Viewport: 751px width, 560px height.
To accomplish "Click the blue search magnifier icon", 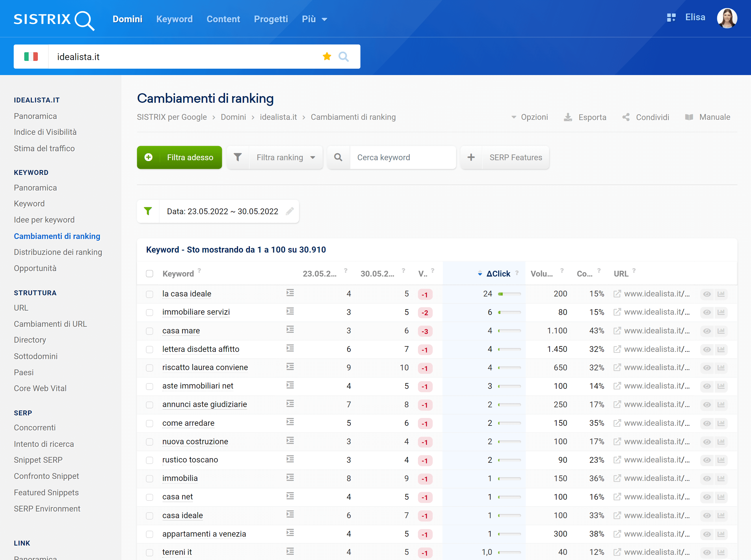I will tap(344, 57).
